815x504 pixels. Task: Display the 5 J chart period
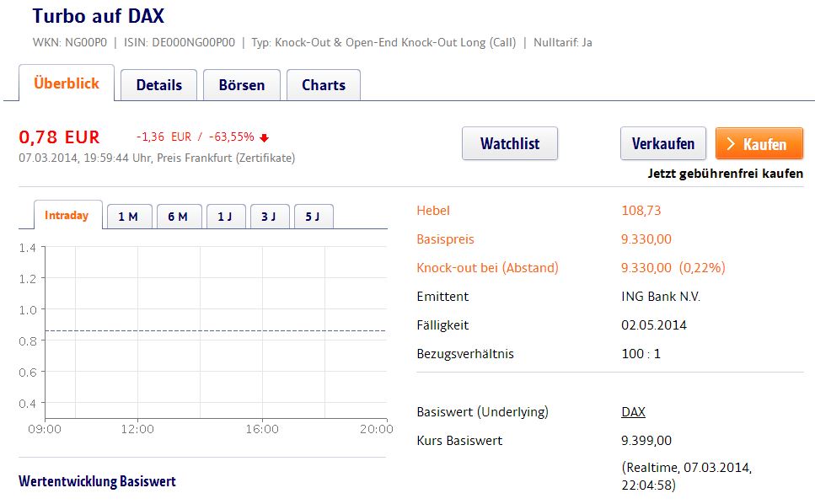click(x=313, y=216)
